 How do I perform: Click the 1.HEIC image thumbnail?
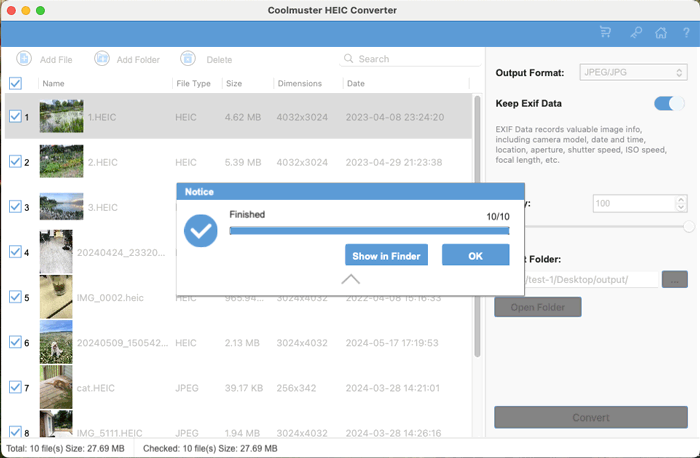61,116
